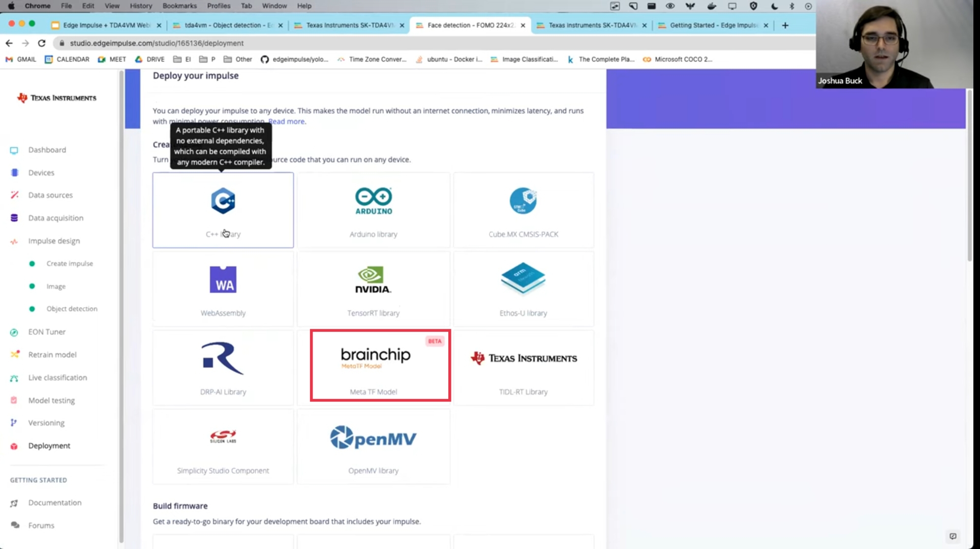
Task: Open the Object detection block
Action: coord(72,309)
